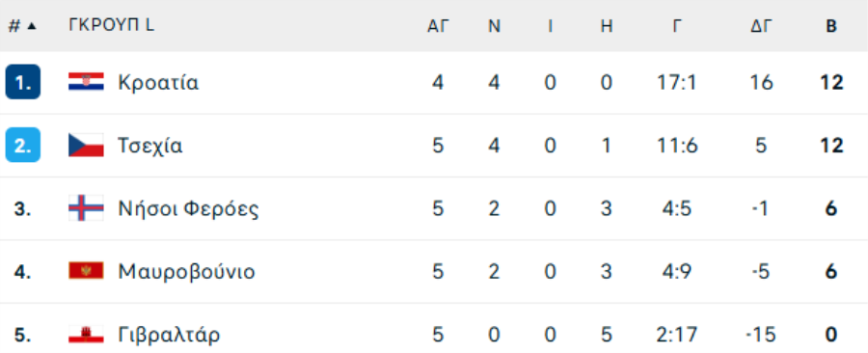Click the light blue rank 2 badge
868x353 pixels.
(x=23, y=145)
